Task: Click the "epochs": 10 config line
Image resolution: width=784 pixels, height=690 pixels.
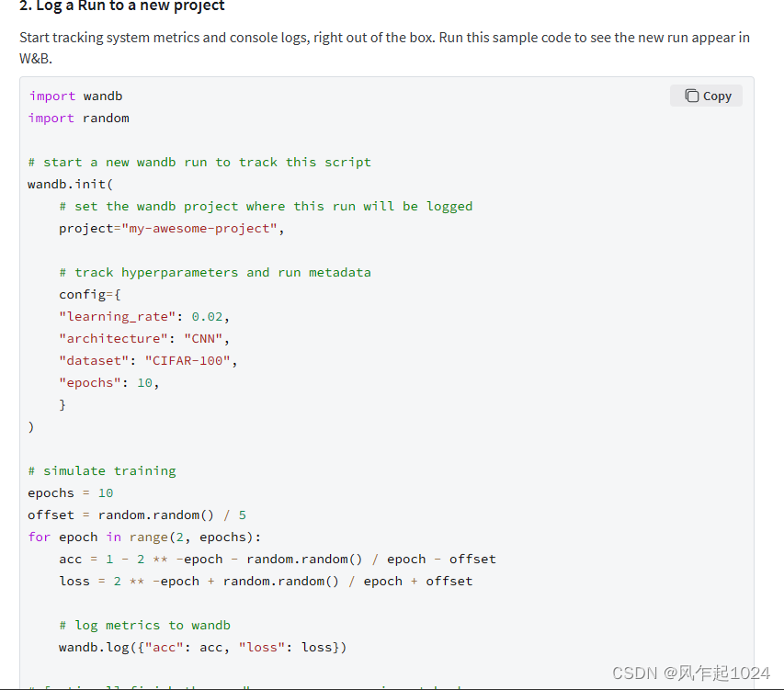Action: click(x=109, y=383)
